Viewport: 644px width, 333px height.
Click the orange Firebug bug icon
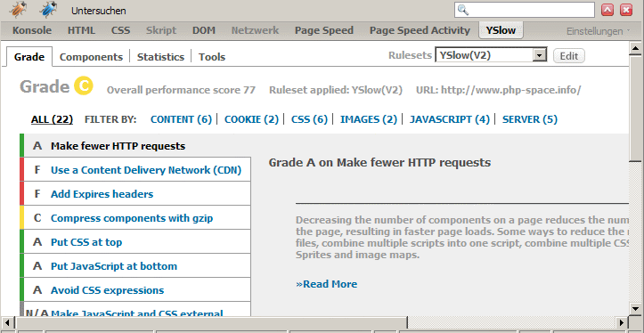pyautogui.click(x=17, y=10)
